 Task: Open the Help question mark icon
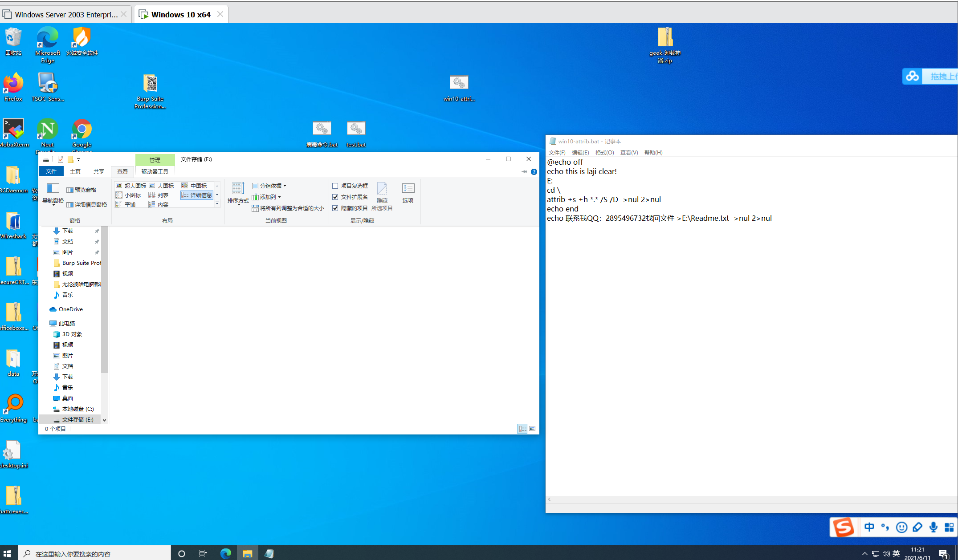click(x=534, y=172)
